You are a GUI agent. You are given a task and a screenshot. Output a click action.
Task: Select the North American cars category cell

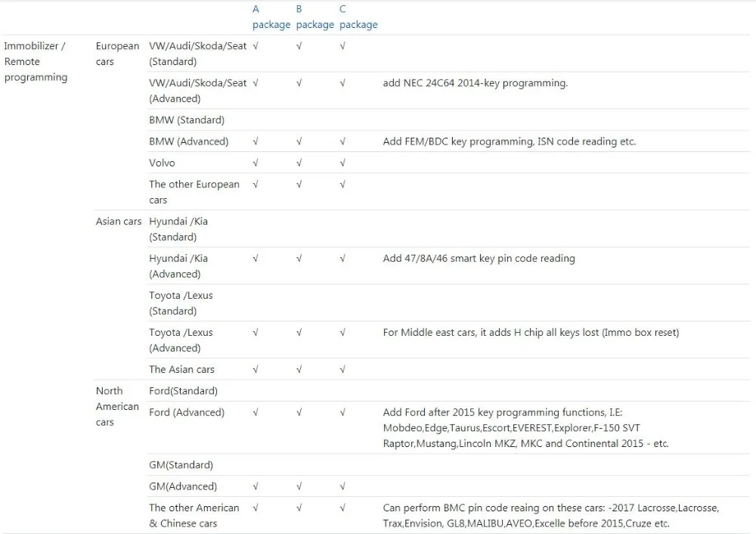[x=117, y=406]
